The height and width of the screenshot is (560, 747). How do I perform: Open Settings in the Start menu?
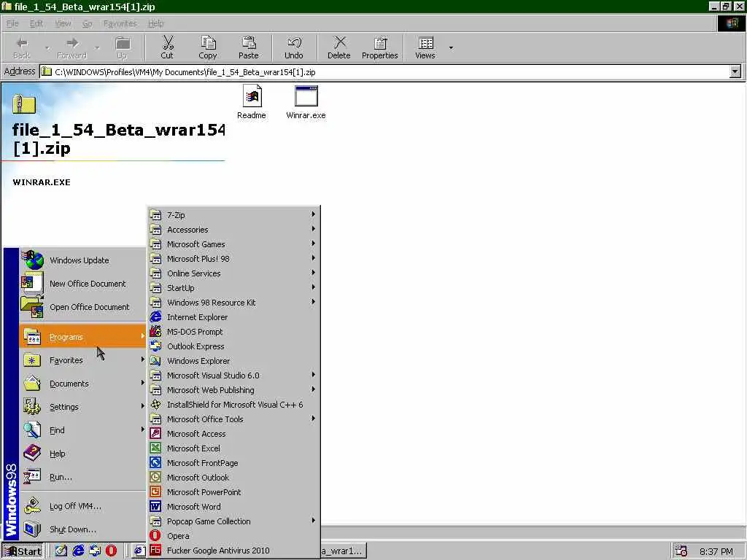(x=82, y=407)
